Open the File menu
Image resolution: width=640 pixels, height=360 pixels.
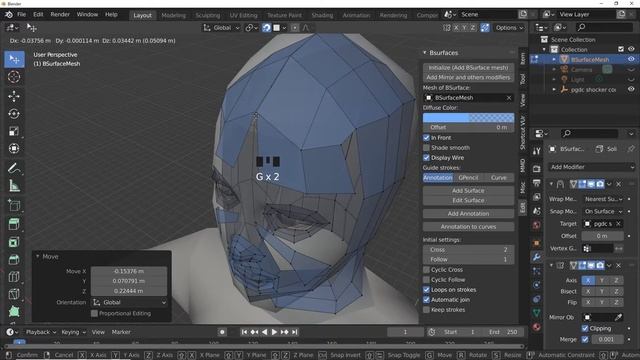pos(21,15)
